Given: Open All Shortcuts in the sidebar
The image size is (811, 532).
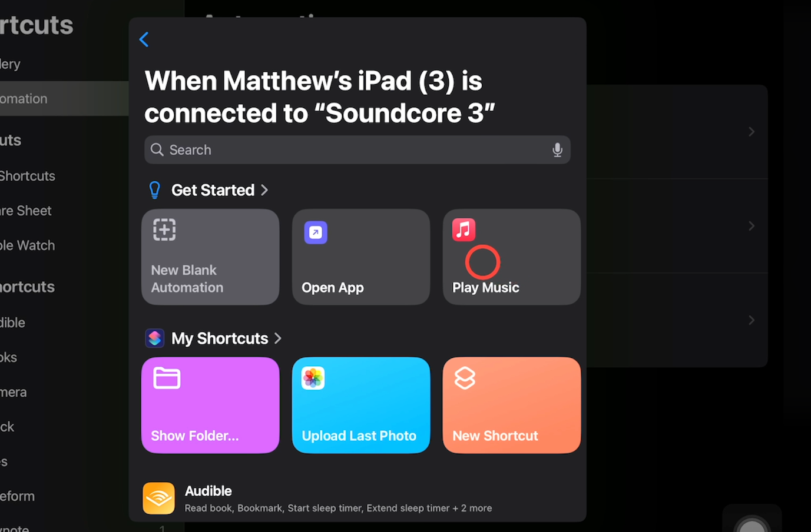Looking at the screenshot, I should coord(28,176).
